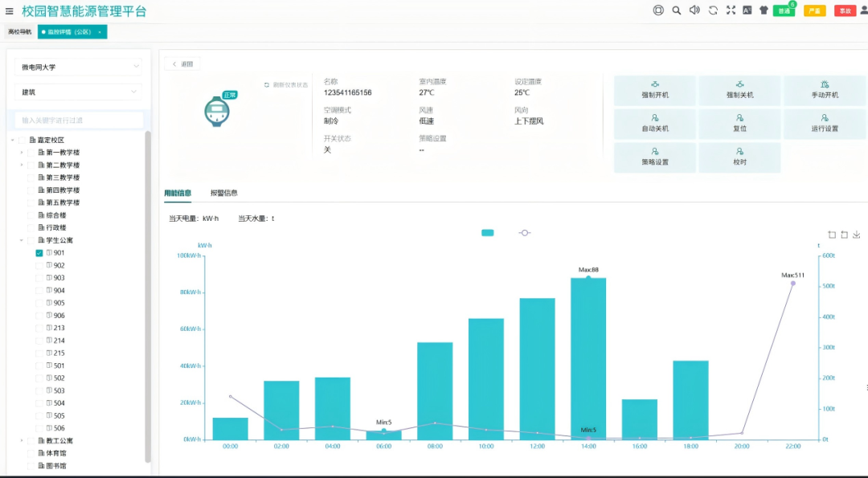The width and height of the screenshot is (868, 478).
Task: Click 刷新仪表状态 refresh icon
Action: point(267,84)
